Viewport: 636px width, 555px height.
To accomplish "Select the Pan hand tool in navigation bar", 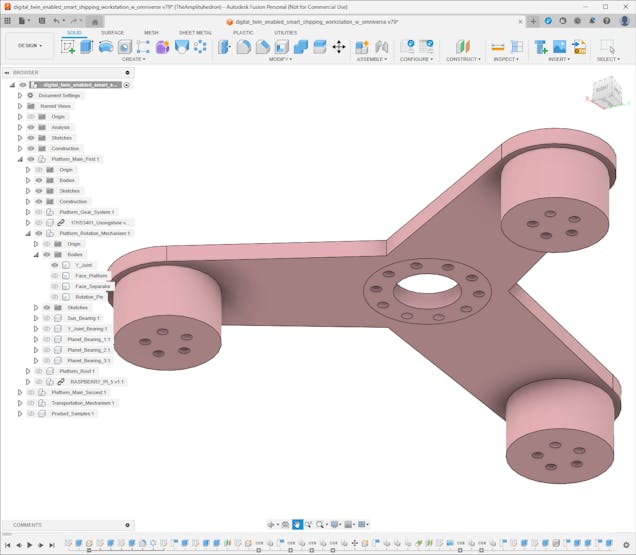I will click(297, 524).
